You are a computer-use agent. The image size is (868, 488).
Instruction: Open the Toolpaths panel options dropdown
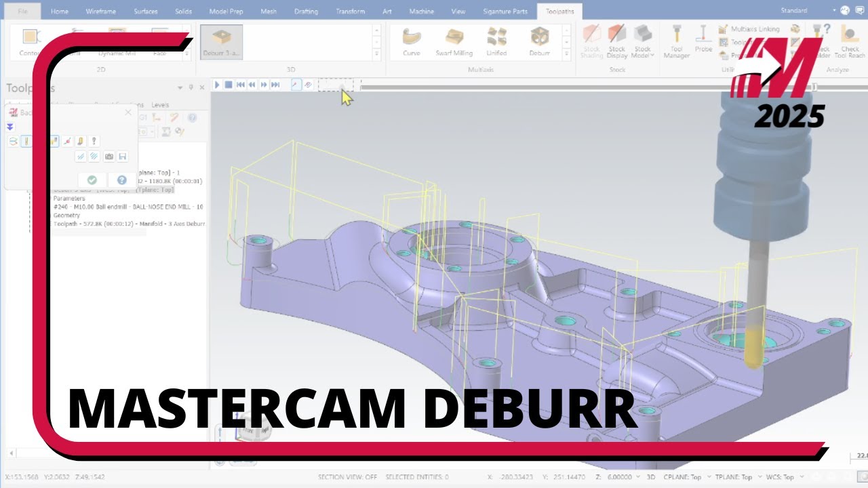pos(180,87)
